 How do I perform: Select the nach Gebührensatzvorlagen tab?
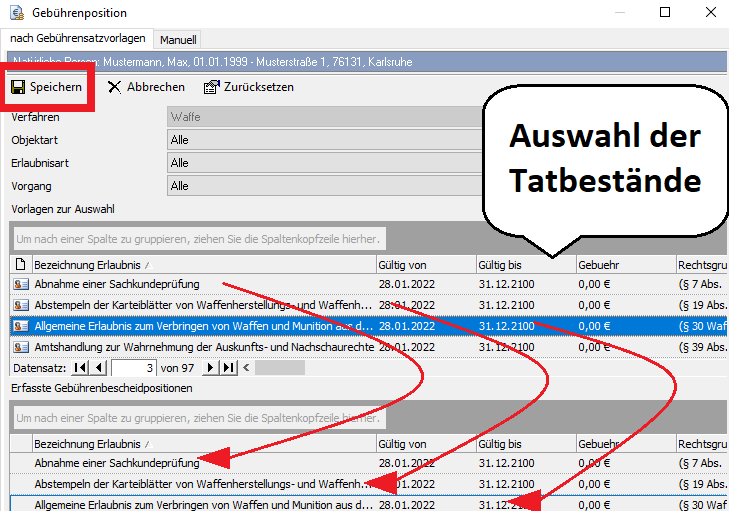[77, 38]
